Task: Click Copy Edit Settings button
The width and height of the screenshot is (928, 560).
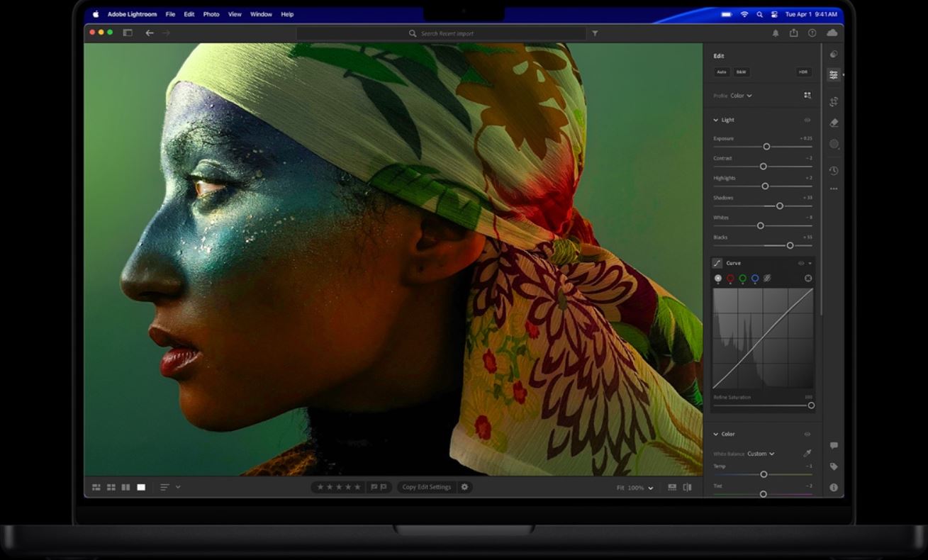Action: point(426,487)
